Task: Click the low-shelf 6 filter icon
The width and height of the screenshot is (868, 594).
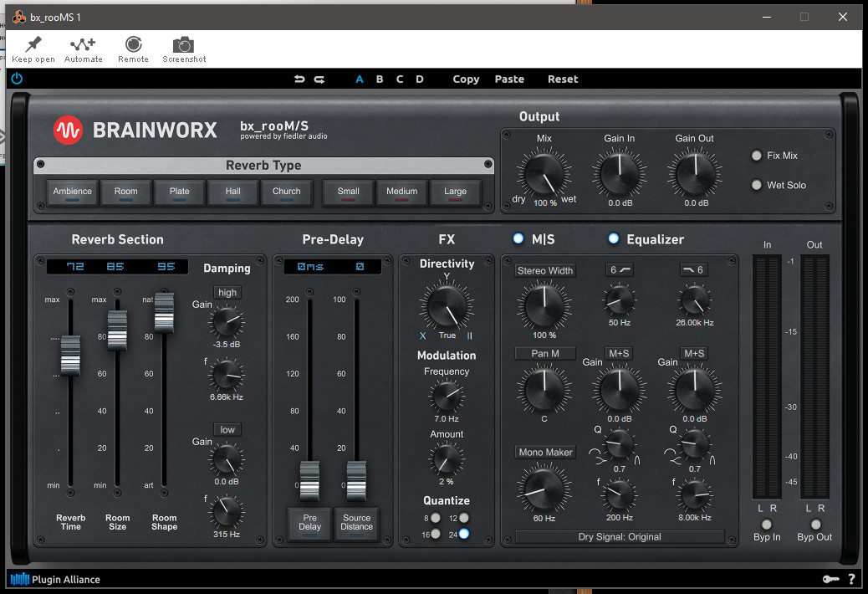Action: [x=620, y=269]
